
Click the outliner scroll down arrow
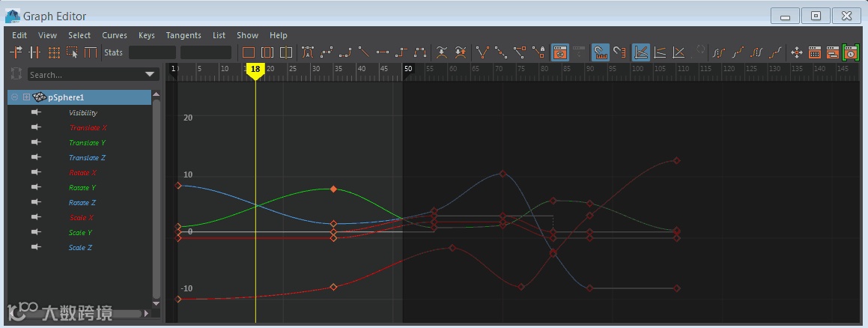(156, 303)
